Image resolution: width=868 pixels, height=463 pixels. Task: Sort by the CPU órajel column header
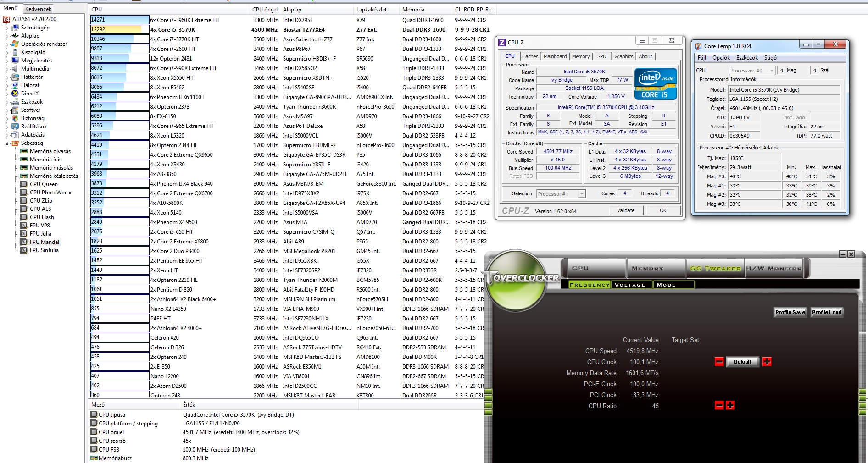[x=265, y=9]
